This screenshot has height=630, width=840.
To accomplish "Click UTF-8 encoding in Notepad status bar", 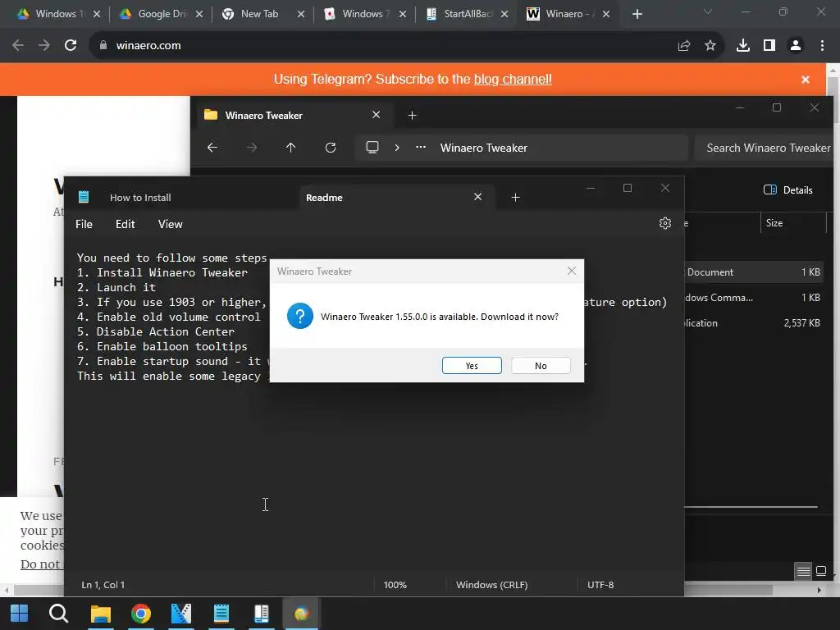I will 600,585.
